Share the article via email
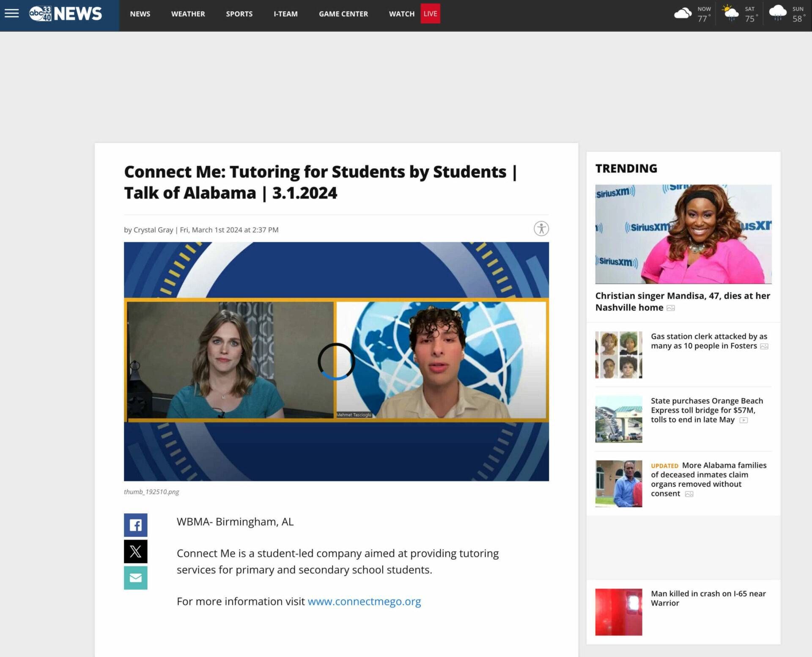812x657 pixels. (135, 578)
